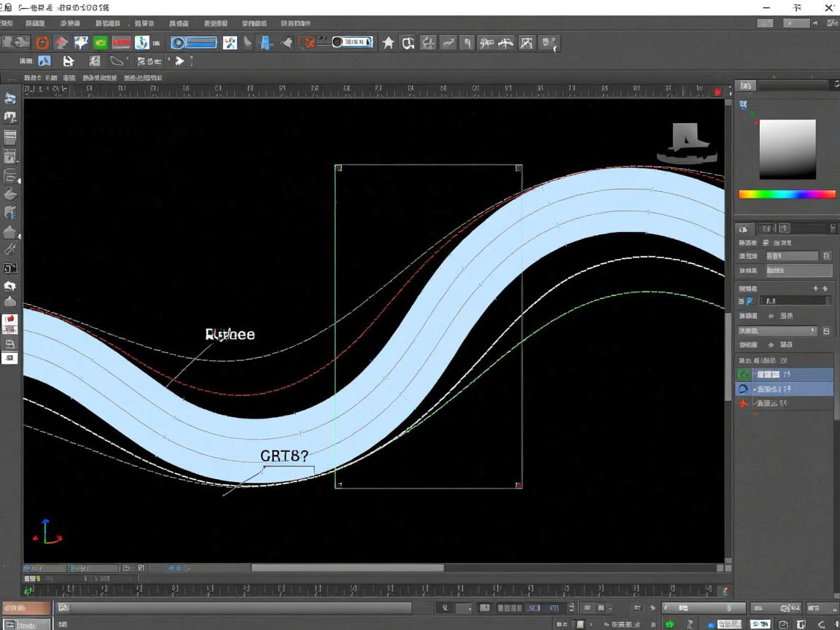The width and height of the screenshot is (840, 630).
Task: Click the orange circular icon in top toolbar
Action: tap(42, 43)
